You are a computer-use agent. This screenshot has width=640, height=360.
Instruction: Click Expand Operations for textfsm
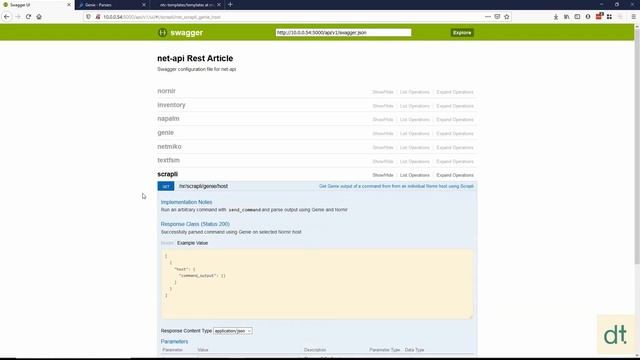[455, 162]
